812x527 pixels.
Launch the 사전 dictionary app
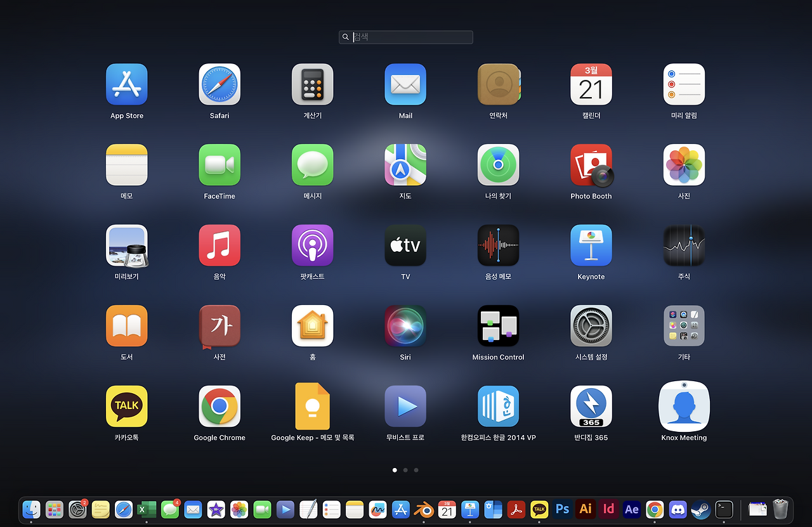coord(219,326)
